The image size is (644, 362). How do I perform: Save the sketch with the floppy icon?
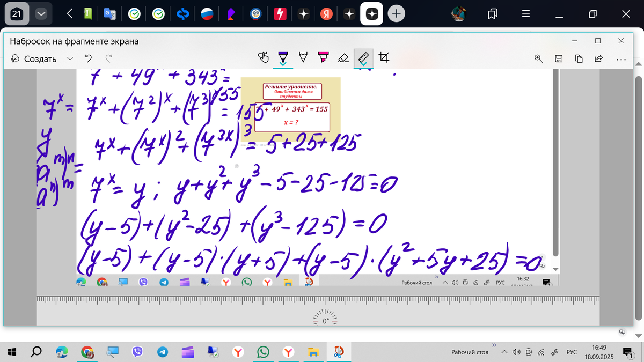[x=559, y=58]
